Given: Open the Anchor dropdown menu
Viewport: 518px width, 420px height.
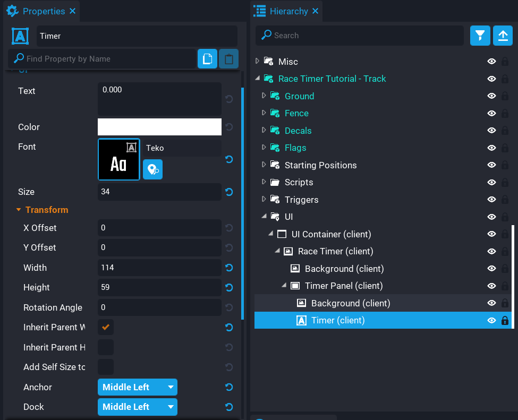Looking at the screenshot, I should [x=137, y=387].
